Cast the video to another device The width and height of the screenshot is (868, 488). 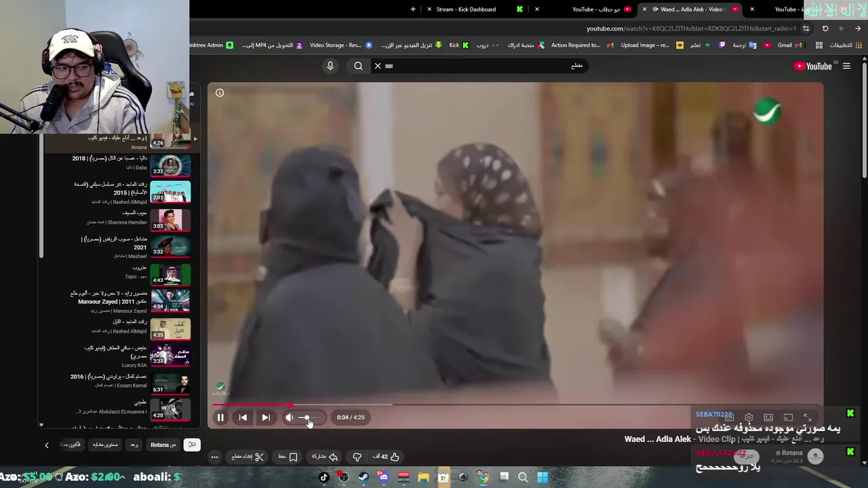(x=788, y=418)
